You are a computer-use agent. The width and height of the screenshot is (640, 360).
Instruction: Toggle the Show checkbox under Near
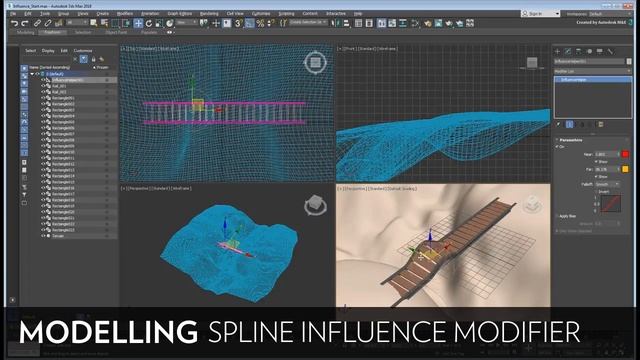click(x=596, y=162)
